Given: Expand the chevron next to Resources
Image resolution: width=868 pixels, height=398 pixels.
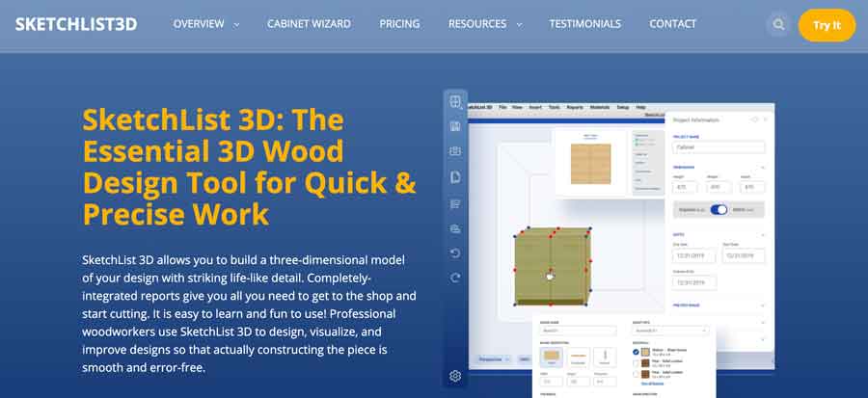Looking at the screenshot, I should (x=519, y=25).
